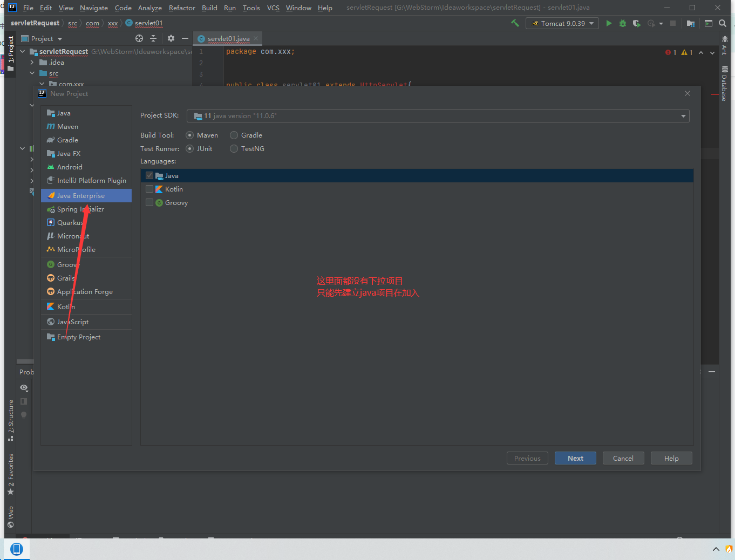735x560 pixels.
Task: Go to previous highlighted error arrow
Action: [701, 52]
